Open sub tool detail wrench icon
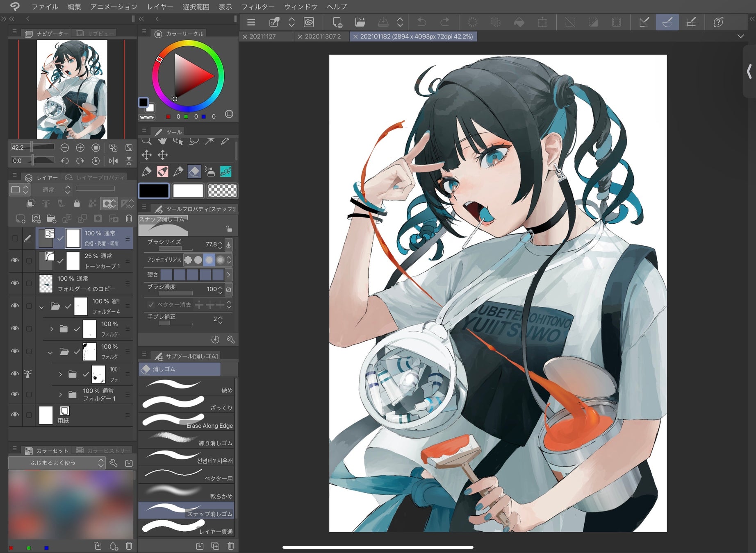 point(231,340)
